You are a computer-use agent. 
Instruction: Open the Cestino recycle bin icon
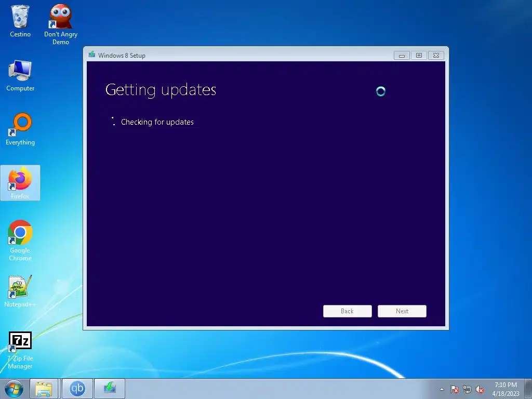coord(20,21)
